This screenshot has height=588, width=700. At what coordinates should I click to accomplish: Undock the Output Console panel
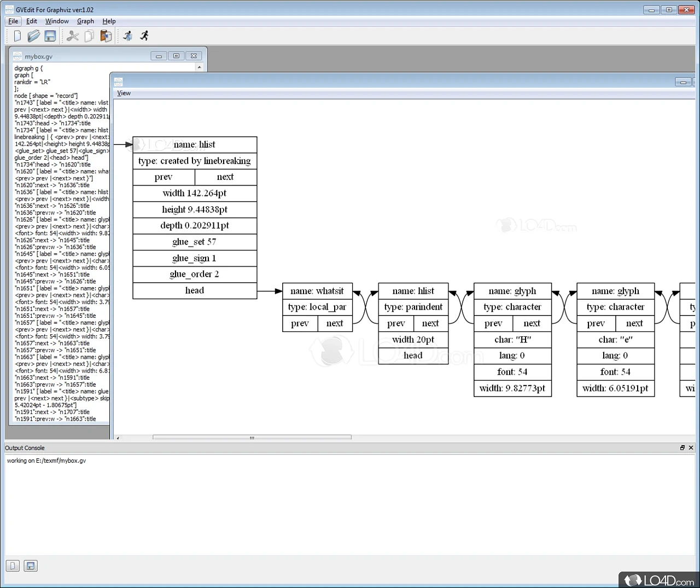(x=682, y=447)
